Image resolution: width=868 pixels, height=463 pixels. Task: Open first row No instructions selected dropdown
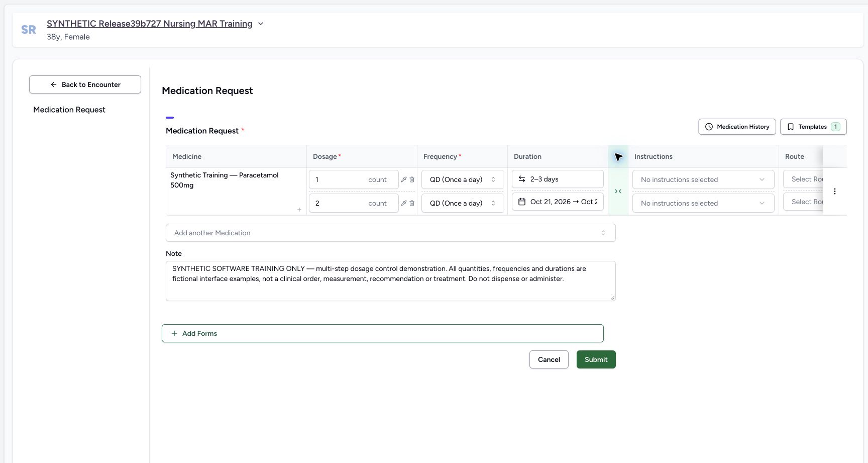(x=703, y=179)
